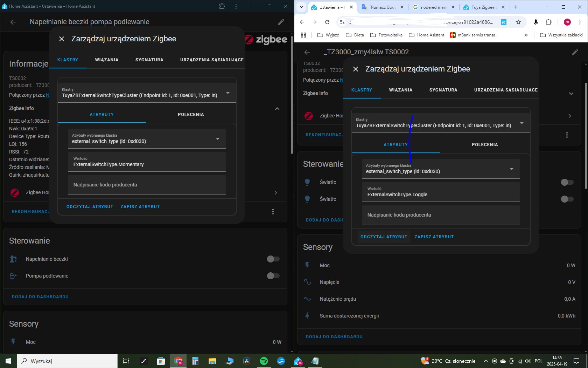Image resolution: width=588 pixels, height=368 pixels.
Task: Switch to SYGNATURA tab in left dialog
Action: coord(149,60)
